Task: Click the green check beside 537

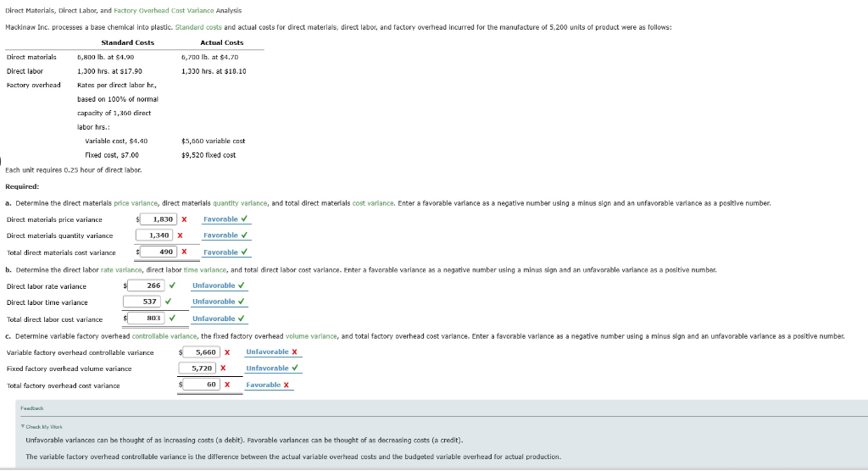Action: tap(168, 302)
